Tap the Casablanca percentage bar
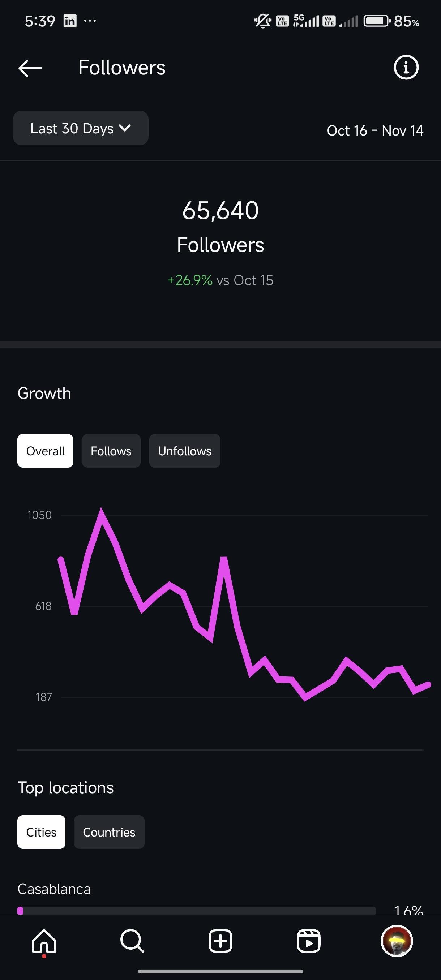 [196, 910]
